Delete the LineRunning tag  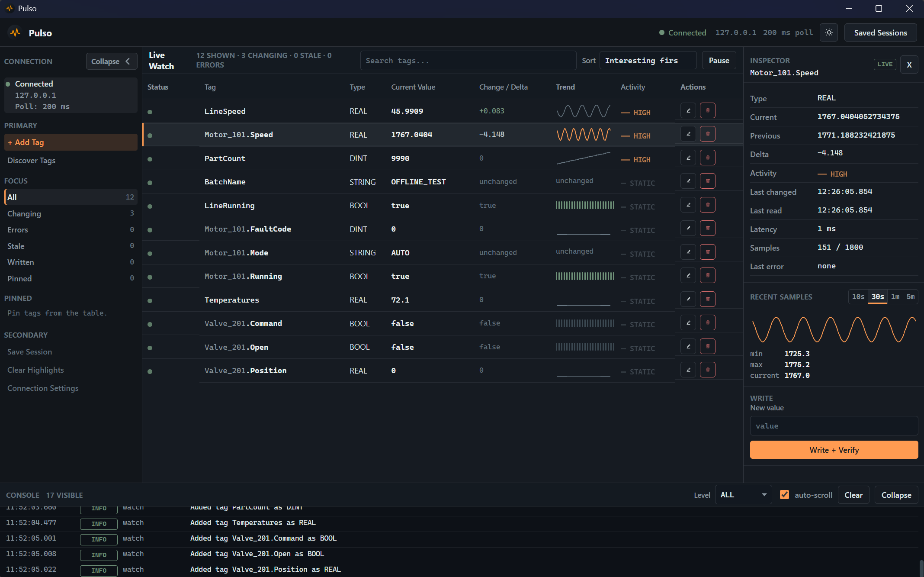click(708, 205)
